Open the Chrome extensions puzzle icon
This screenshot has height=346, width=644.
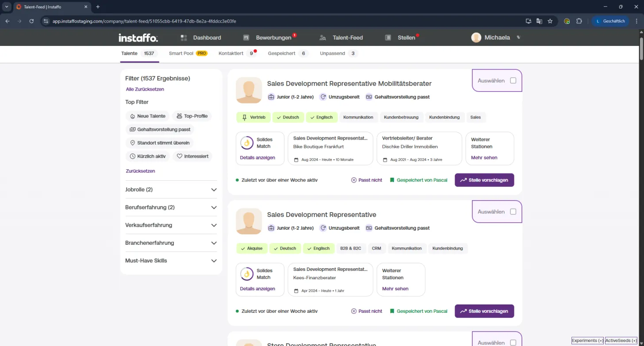[x=579, y=21]
